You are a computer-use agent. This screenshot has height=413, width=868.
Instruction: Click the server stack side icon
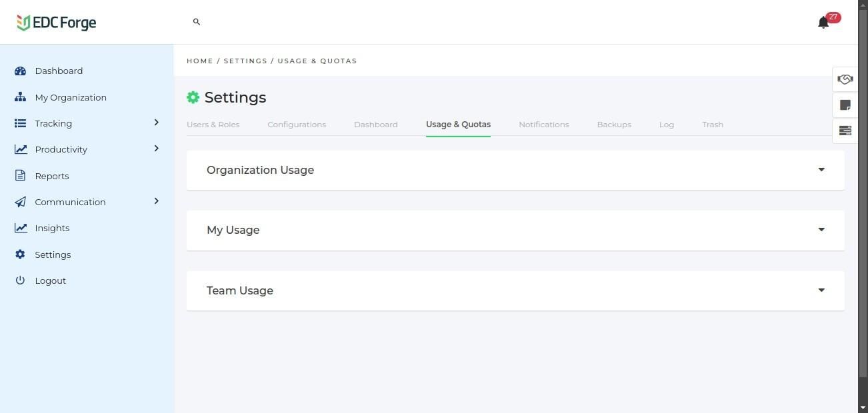tap(845, 131)
